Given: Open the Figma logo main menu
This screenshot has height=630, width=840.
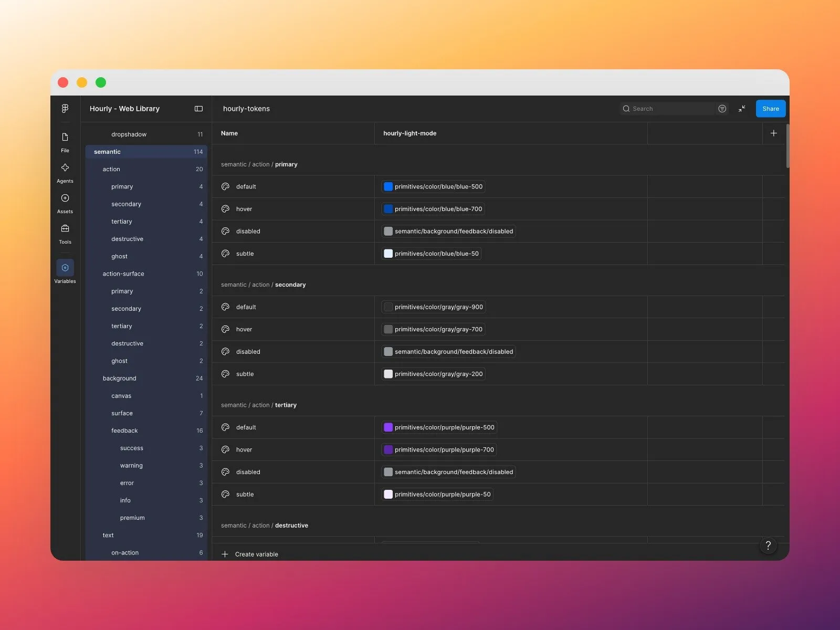Looking at the screenshot, I should click(65, 109).
